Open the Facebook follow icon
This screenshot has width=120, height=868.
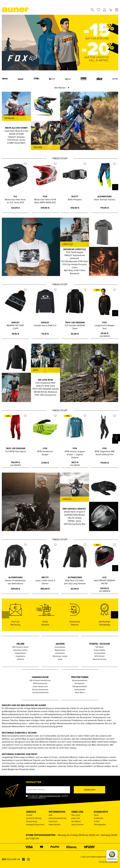(24, 859)
